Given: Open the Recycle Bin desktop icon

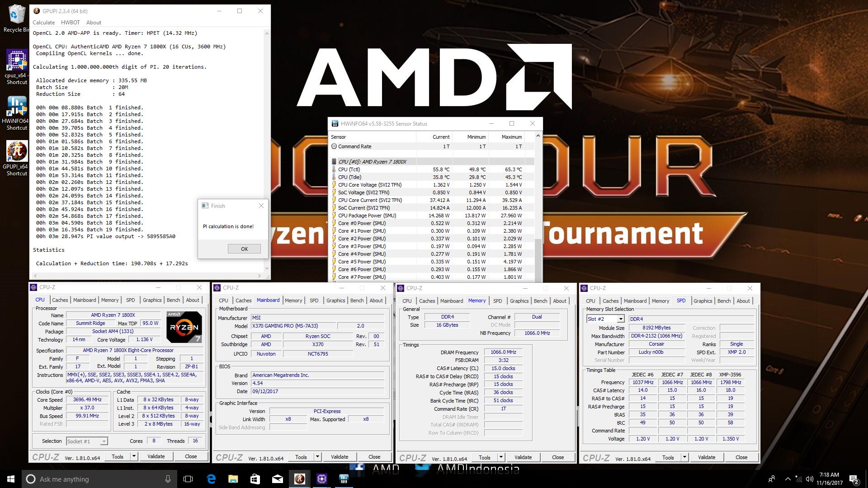Looking at the screenshot, I should (x=16, y=18).
